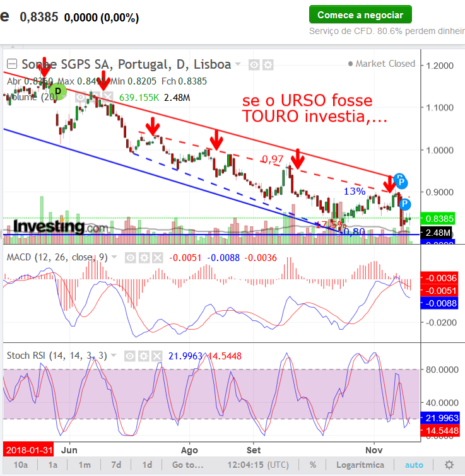Click the red 14.5448 Stoch RSI axis label
465x476 pixels.
point(440,431)
